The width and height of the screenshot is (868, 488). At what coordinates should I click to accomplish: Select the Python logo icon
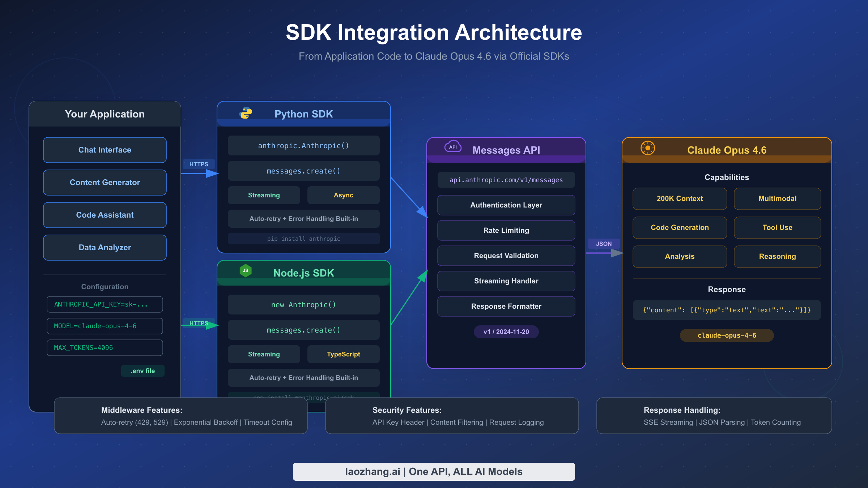tap(246, 113)
